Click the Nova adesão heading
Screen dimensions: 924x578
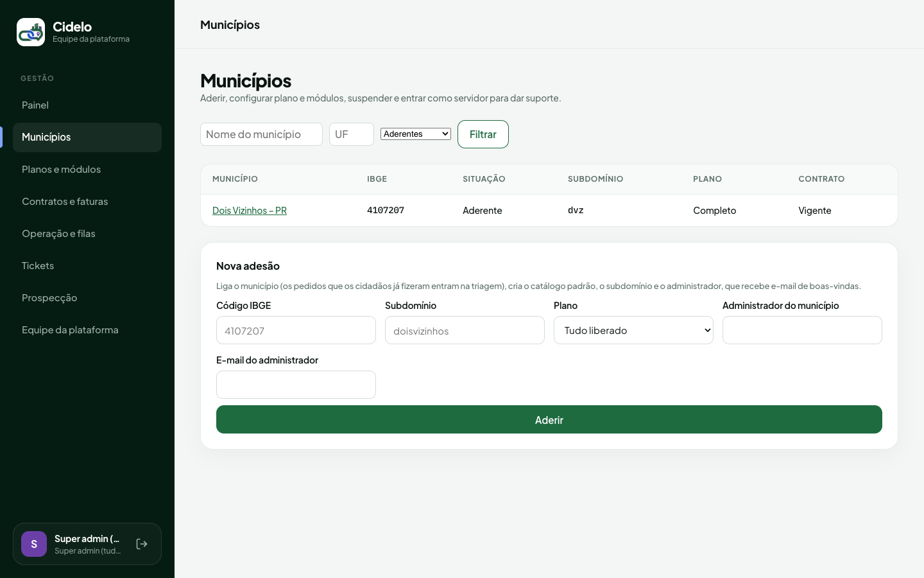(248, 266)
